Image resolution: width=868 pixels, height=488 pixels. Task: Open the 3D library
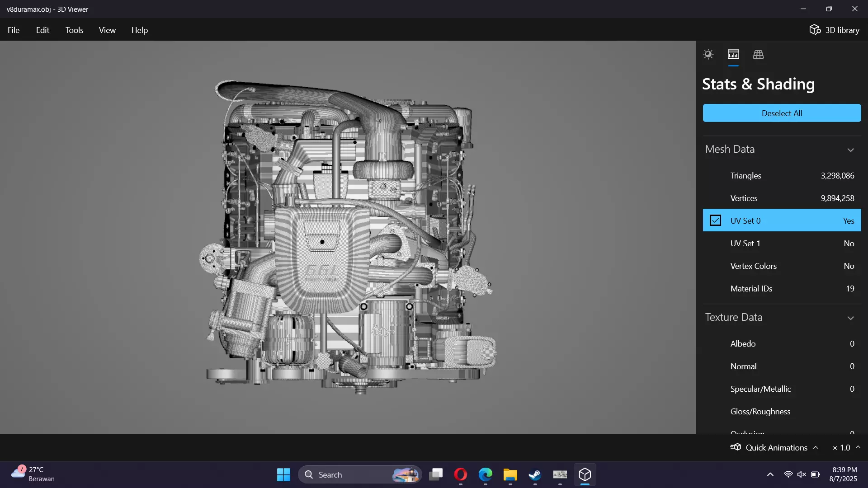coord(834,30)
